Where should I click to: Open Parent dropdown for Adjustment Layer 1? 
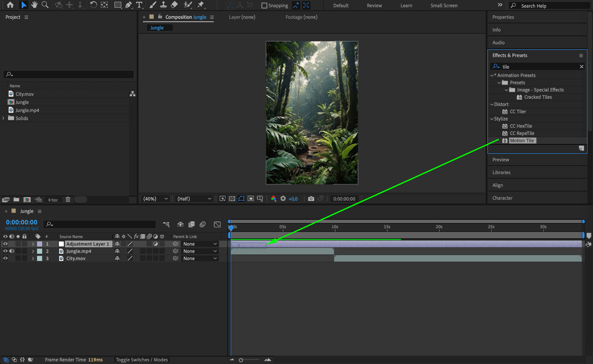200,244
